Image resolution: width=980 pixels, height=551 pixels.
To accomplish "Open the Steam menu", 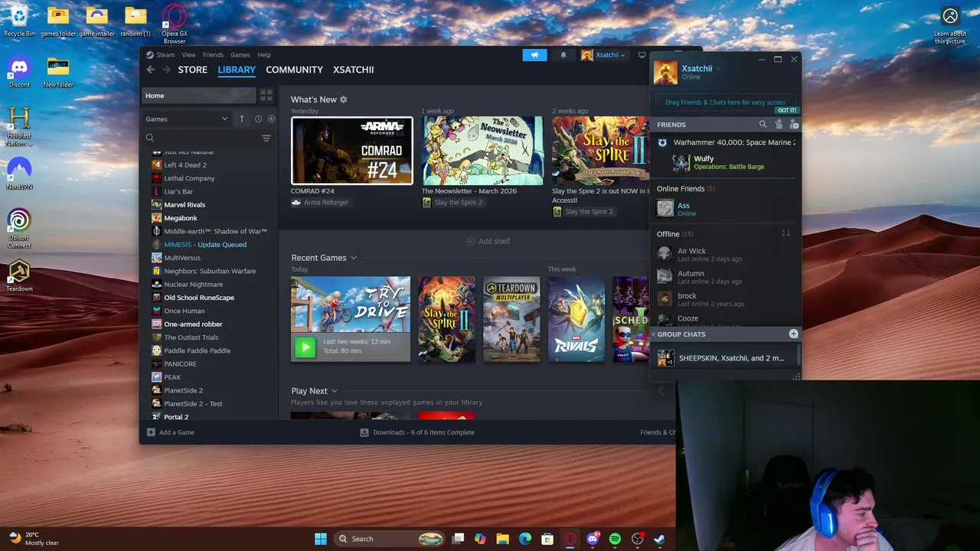I will point(161,55).
